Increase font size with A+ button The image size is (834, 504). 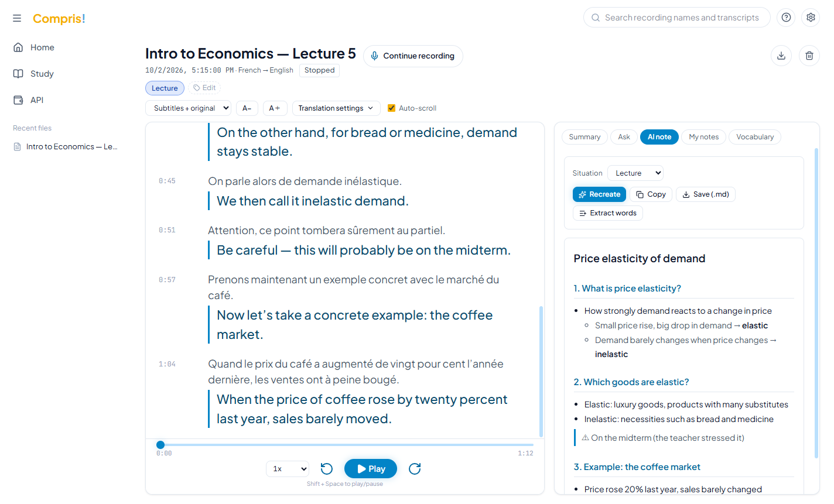pos(275,108)
